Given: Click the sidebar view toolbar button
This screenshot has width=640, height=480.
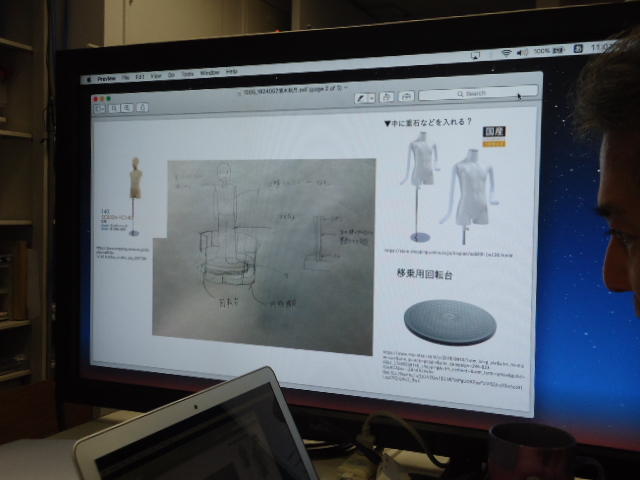Looking at the screenshot, I should 100,109.
